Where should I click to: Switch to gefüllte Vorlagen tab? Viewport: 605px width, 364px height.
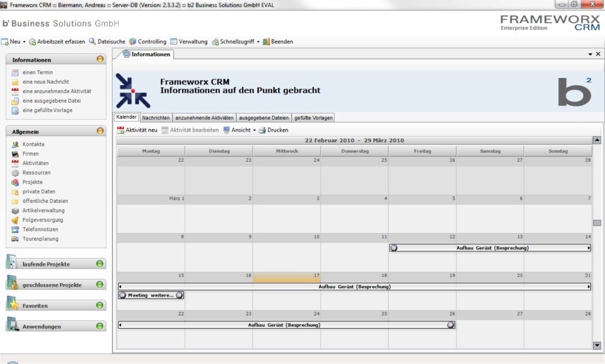coord(313,118)
